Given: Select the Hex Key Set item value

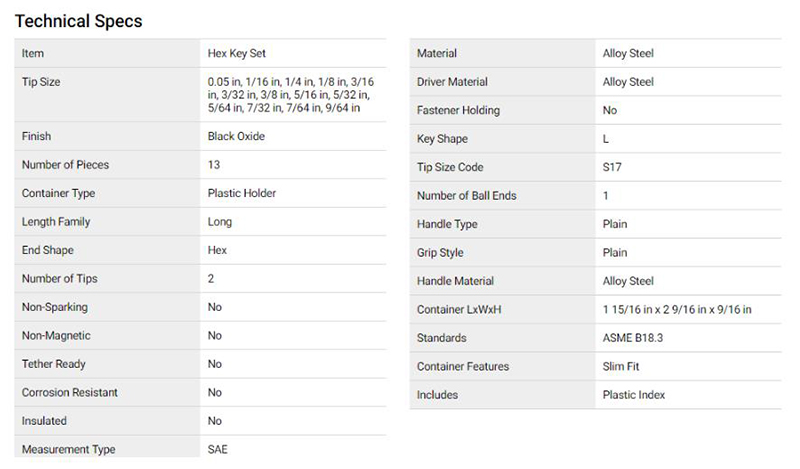Looking at the screenshot, I should click(236, 53).
